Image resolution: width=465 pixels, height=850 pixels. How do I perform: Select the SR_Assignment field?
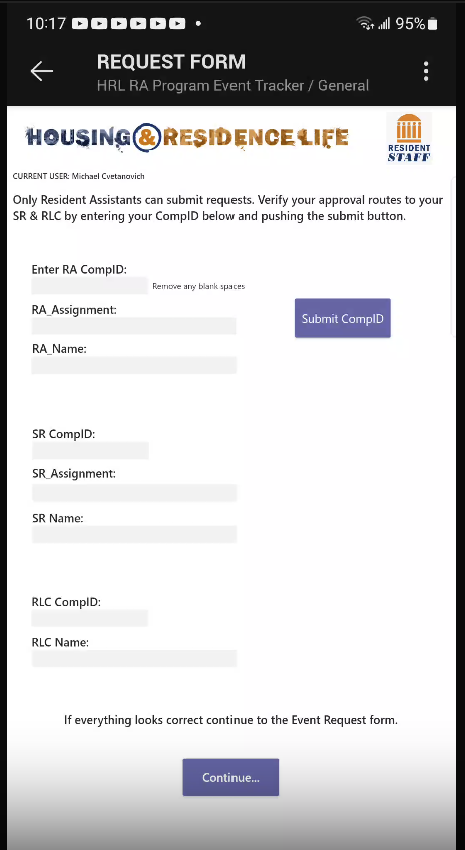click(134, 493)
